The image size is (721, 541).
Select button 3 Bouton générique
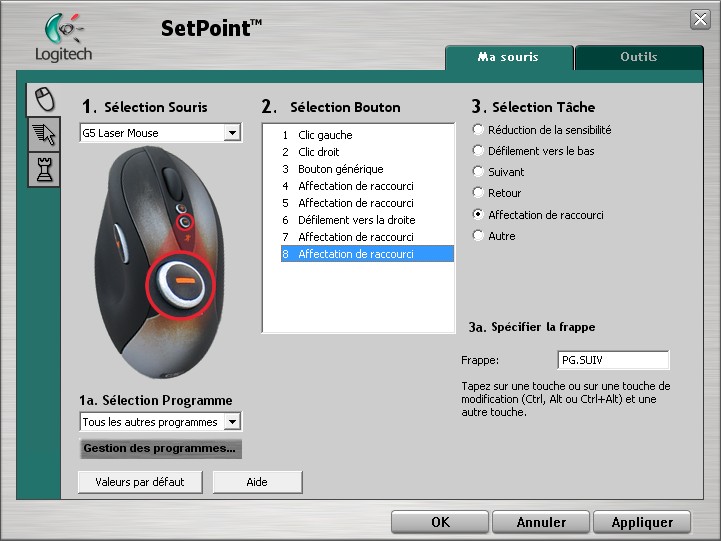coord(367,169)
